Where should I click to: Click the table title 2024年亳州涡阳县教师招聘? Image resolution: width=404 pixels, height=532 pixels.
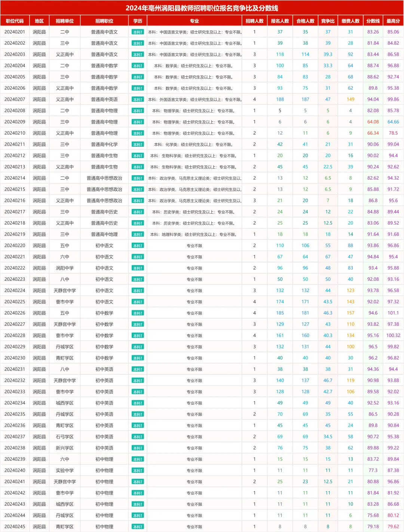point(202,8)
